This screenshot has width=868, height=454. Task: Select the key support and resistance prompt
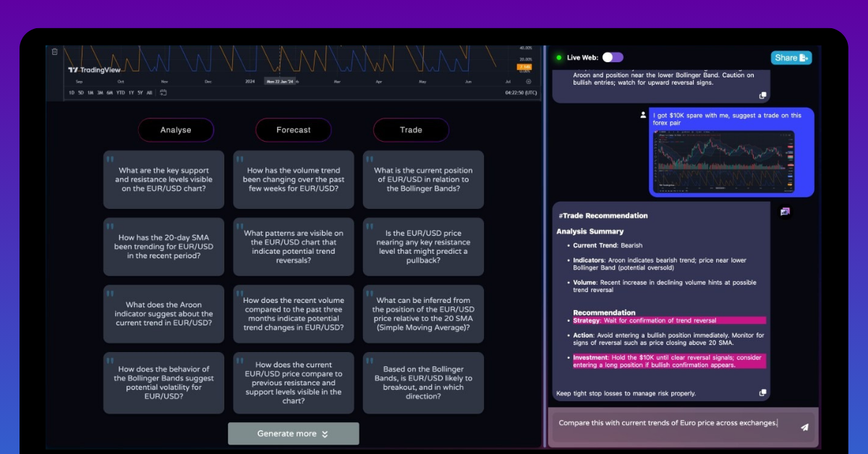click(x=163, y=179)
